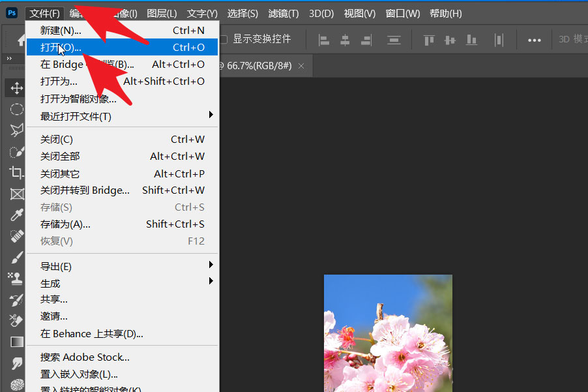Choose 关闭并转到 Bridge... menu item
This screenshot has height=392, width=588.
pos(123,190)
